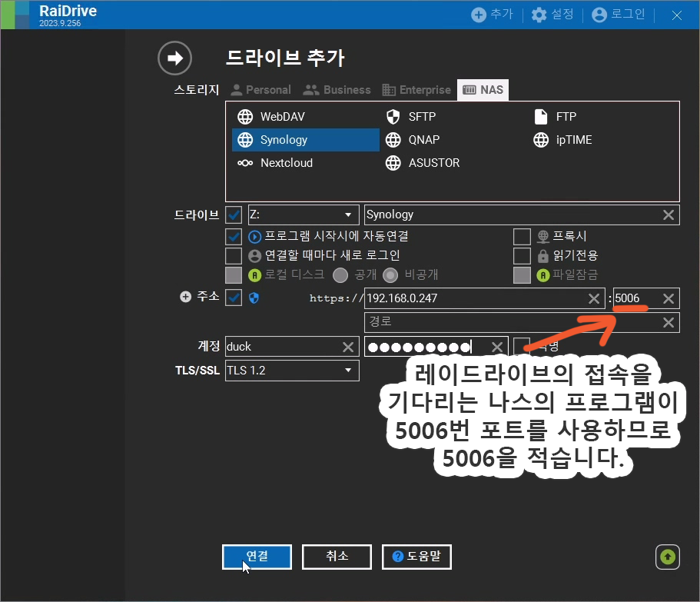
Task: Click the blue HTTPS shield icon
Action: [x=254, y=298]
